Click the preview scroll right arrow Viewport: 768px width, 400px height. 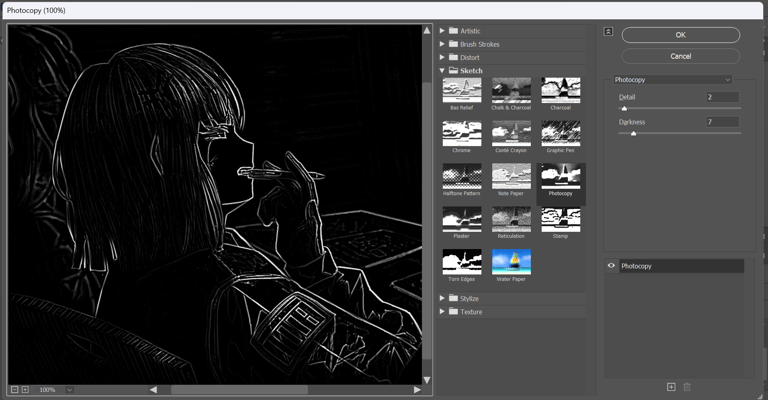(x=417, y=390)
